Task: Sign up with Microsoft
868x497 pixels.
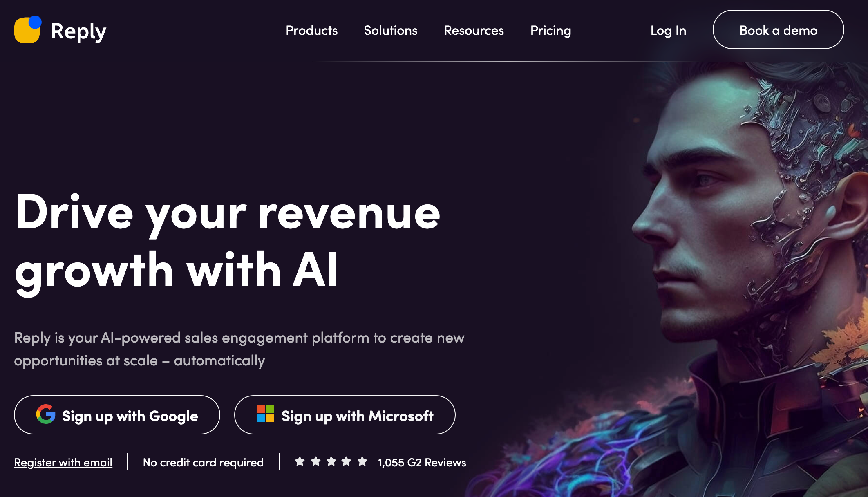Action: (x=345, y=415)
